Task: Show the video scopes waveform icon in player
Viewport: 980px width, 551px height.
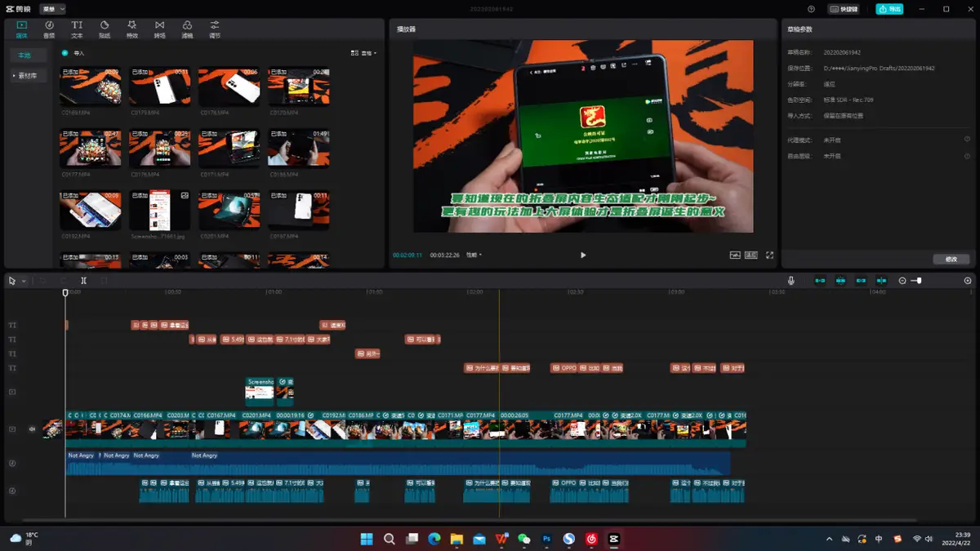Action: coord(735,255)
